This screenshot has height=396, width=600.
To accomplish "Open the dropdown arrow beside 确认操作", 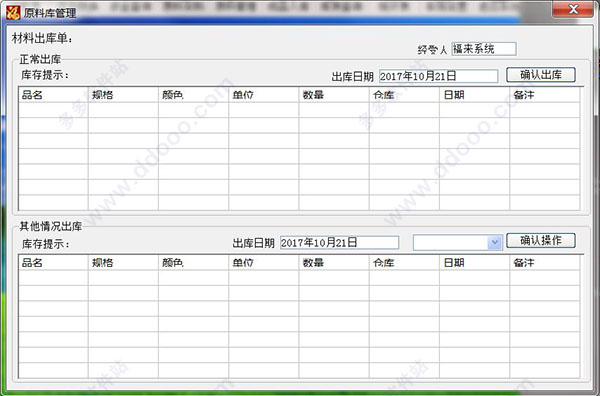I will pos(495,243).
